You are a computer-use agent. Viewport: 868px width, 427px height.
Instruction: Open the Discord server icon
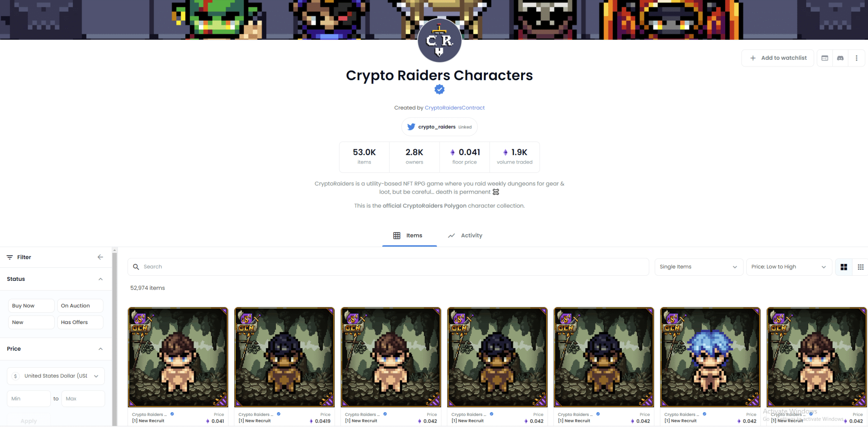pyautogui.click(x=840, y=58)
